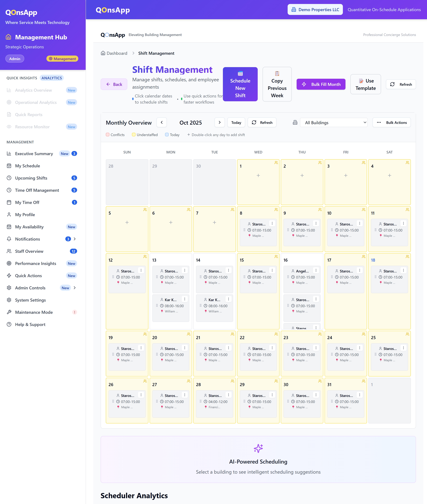
Task: Toggle the Understaffed legend indicator
Action: click(134, 135)
